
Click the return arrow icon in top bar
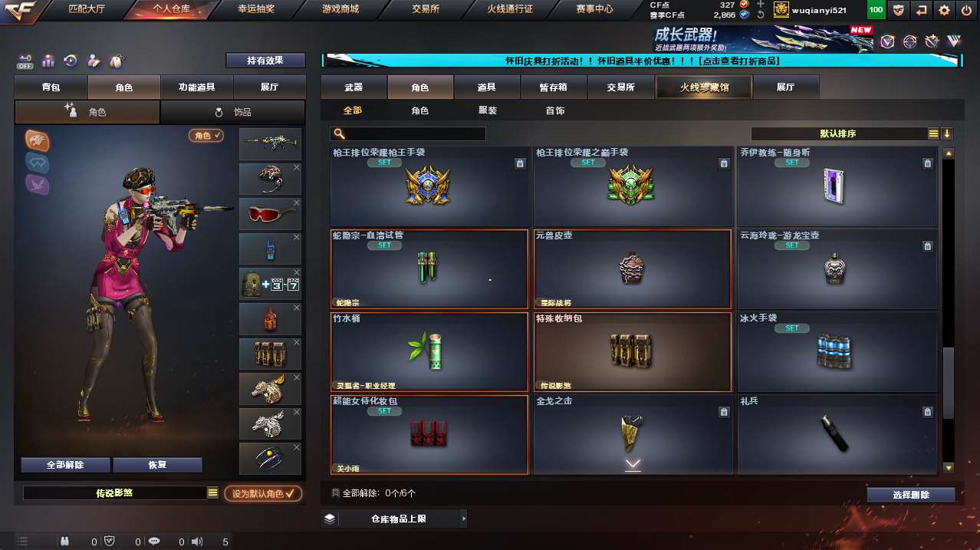tap(921, 10)
